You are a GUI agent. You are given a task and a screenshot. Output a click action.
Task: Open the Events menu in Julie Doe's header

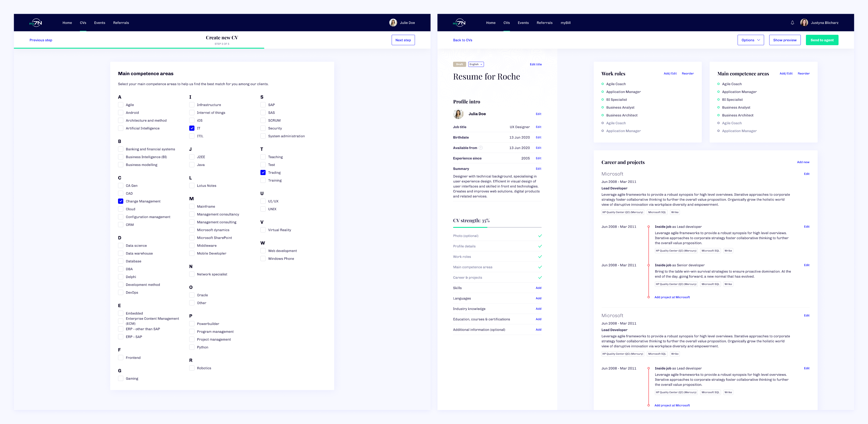click(99, 23)
